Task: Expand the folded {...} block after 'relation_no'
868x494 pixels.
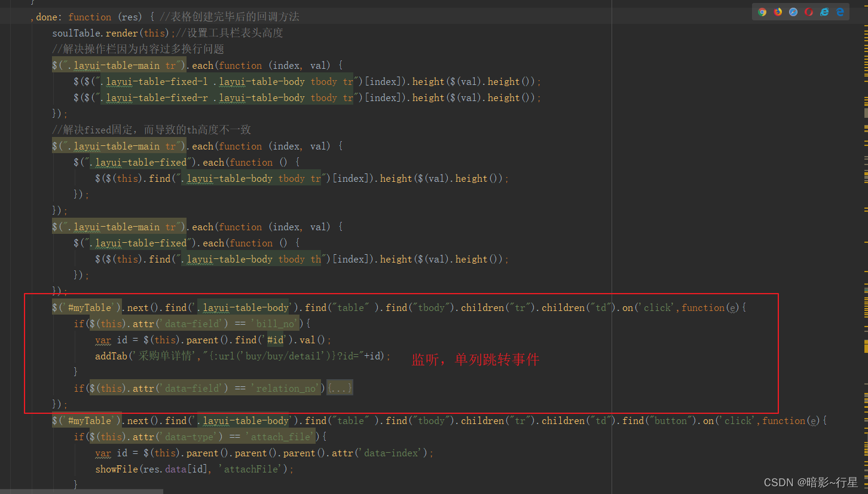Action: click(340, 388)
